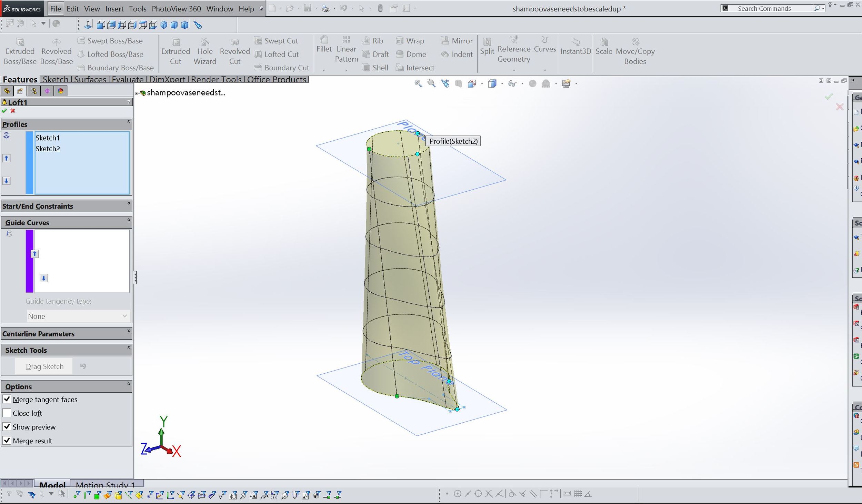The image size is (862, 504).
Task: Open the Insert menu
Action: pyautogui.click(x=114, y=9)
